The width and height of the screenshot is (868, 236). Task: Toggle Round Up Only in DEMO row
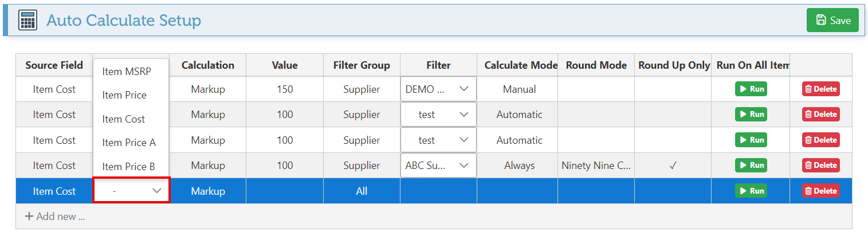coord(673,89)
